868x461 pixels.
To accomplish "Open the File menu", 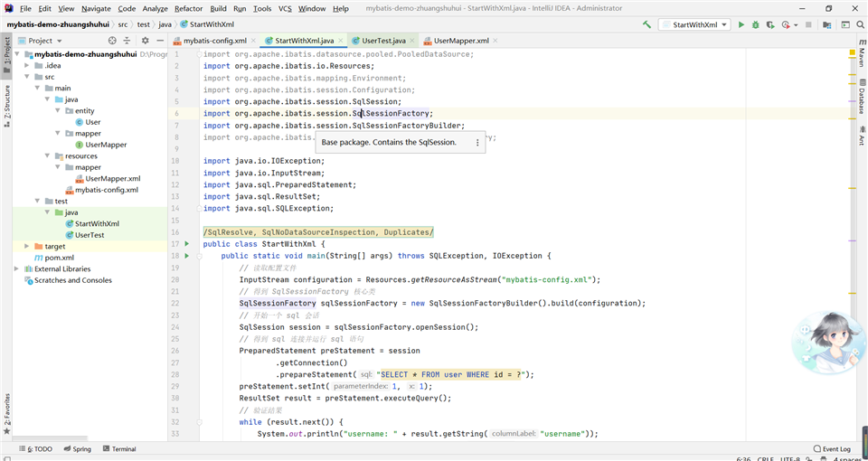I will click(25, 8).
